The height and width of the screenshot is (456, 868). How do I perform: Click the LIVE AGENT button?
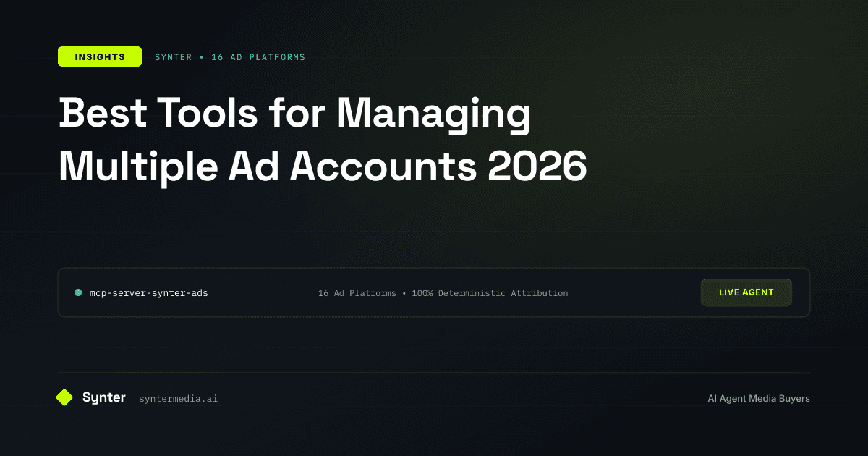[x=746, y=292]
